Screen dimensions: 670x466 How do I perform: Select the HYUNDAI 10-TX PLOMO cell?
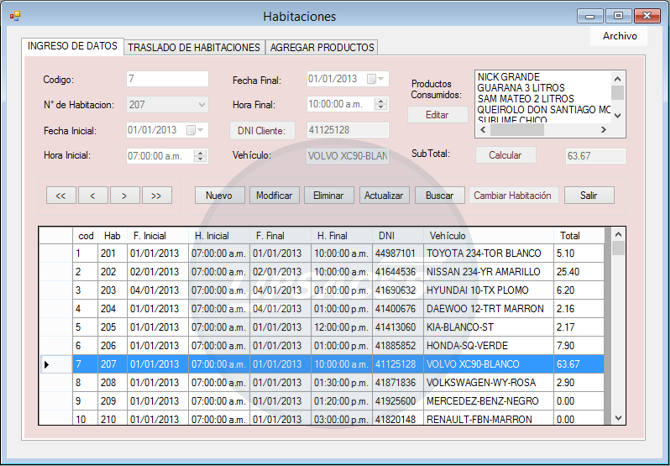tap(488, 290)
